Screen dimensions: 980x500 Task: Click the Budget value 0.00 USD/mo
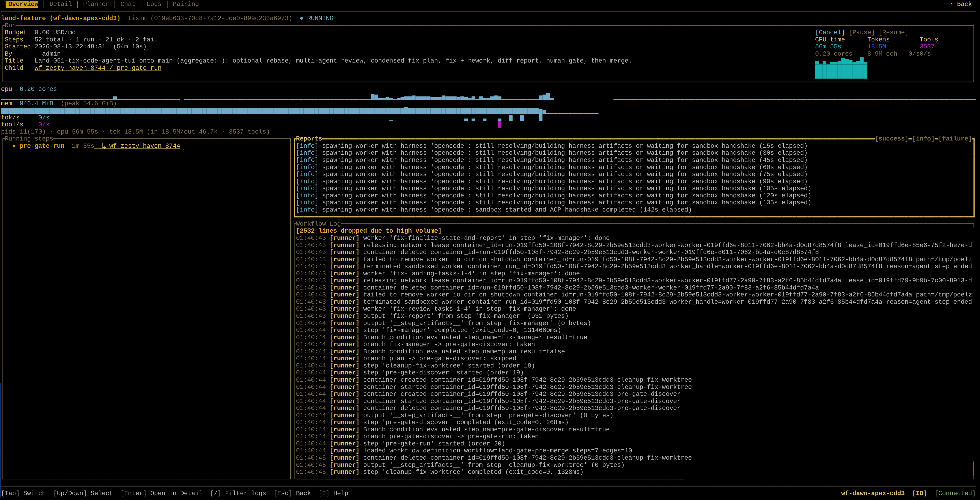[x=55, y=32]
